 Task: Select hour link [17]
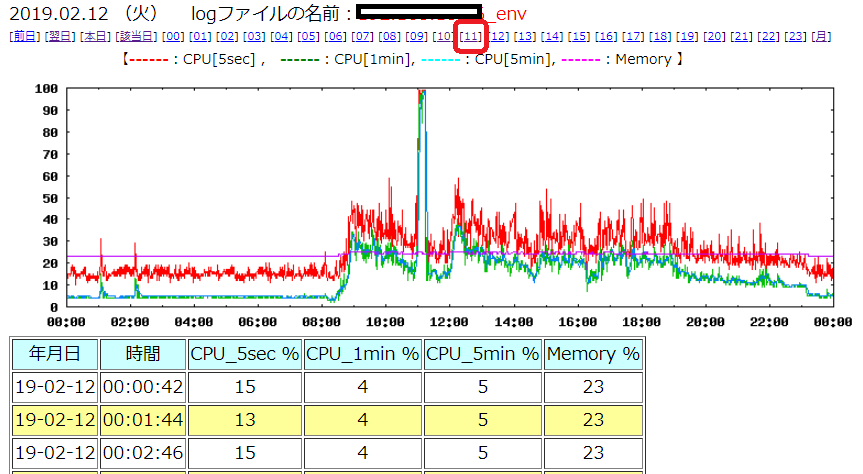pyautogui.click(x=633, y=36)
